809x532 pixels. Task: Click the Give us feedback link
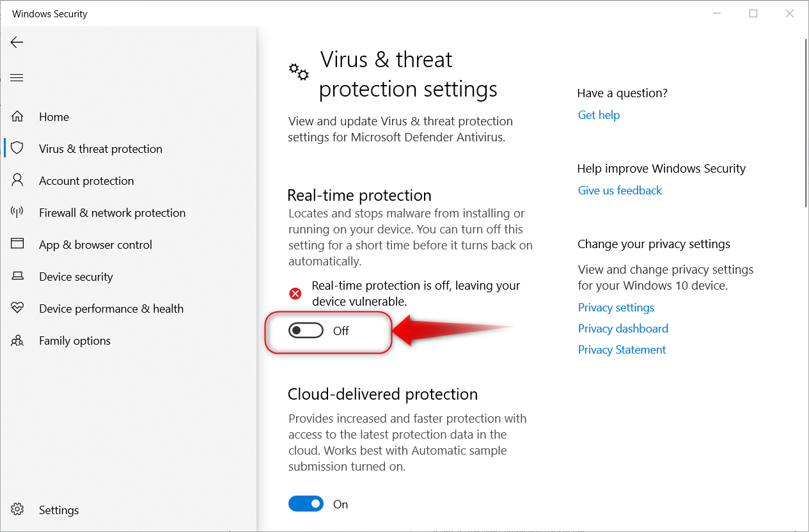point(620,191)
